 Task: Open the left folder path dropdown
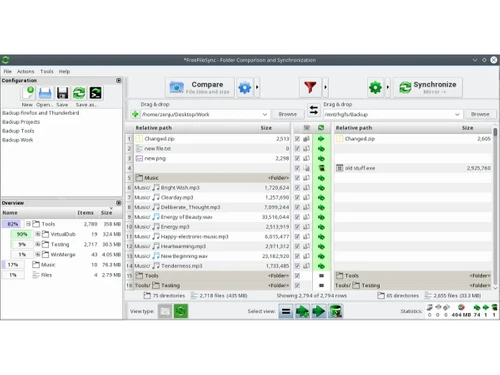click(x=265, y=114)
